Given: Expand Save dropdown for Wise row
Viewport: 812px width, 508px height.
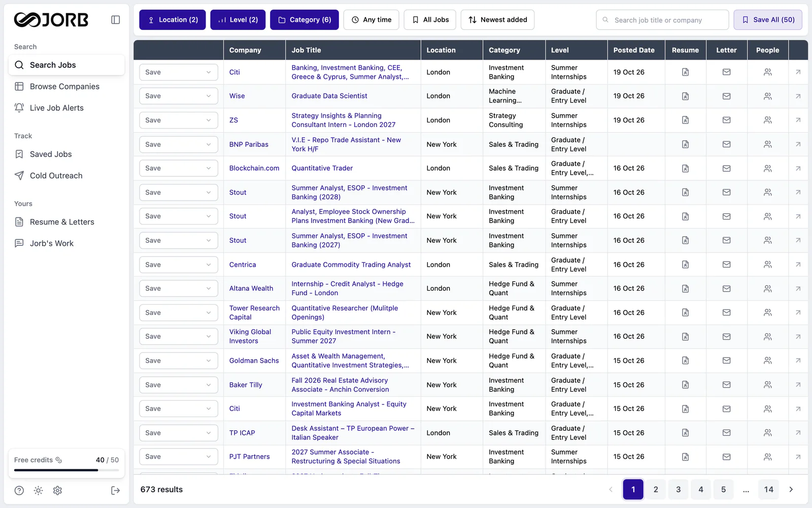Looking at the screenshot, I should [179, 96].
